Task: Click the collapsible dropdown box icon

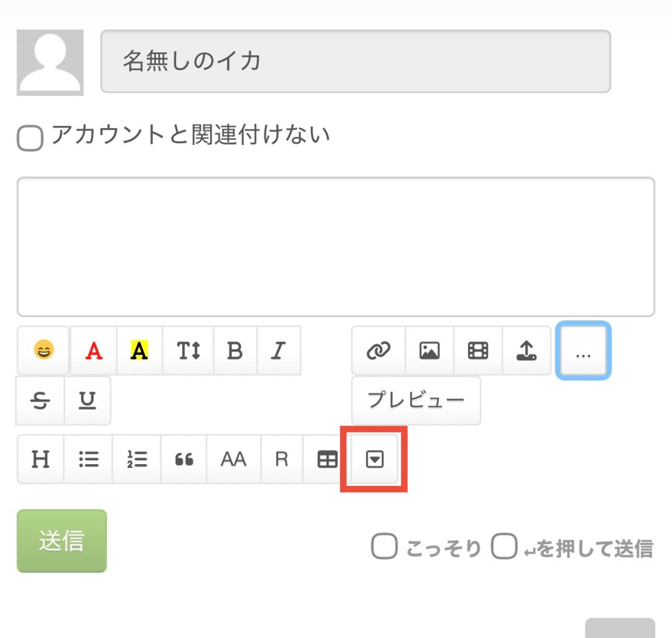Action: click(x=374, y=459)
